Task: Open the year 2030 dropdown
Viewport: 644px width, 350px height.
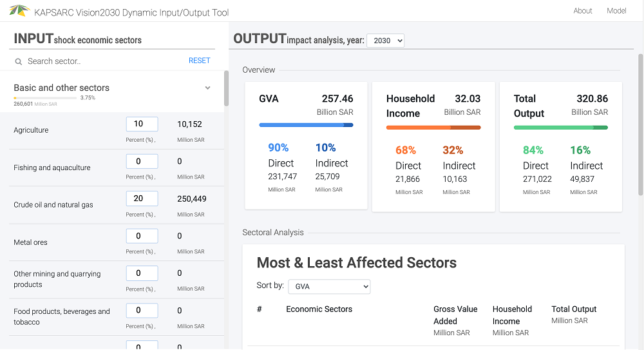Action: coord(385,41)
